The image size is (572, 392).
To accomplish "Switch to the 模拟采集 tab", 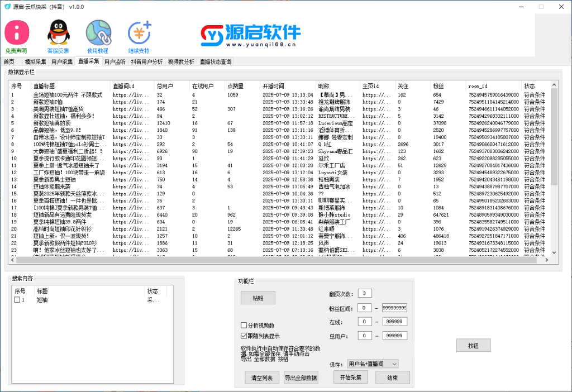I will click(35, 62).
